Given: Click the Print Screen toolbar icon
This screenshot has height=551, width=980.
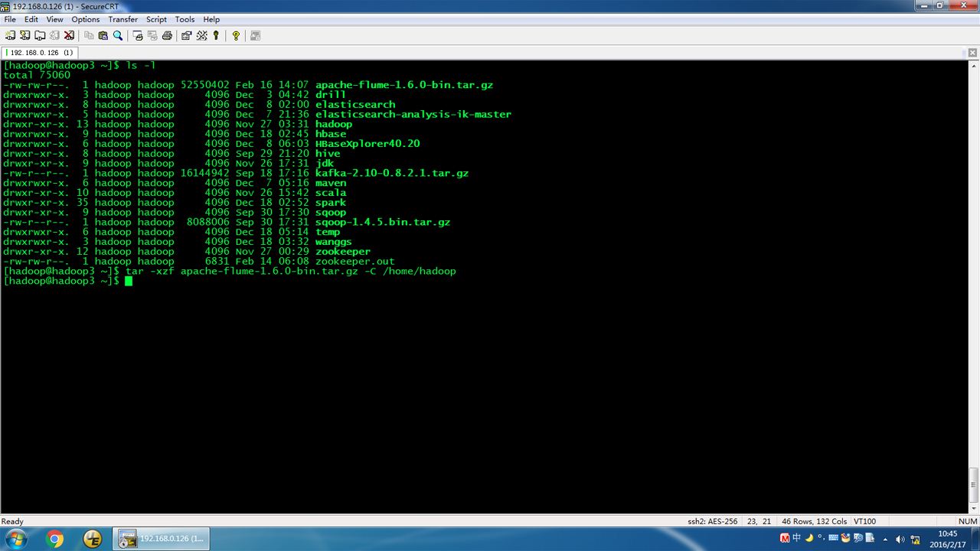Looking at the screenshot, I should [138, 35].
